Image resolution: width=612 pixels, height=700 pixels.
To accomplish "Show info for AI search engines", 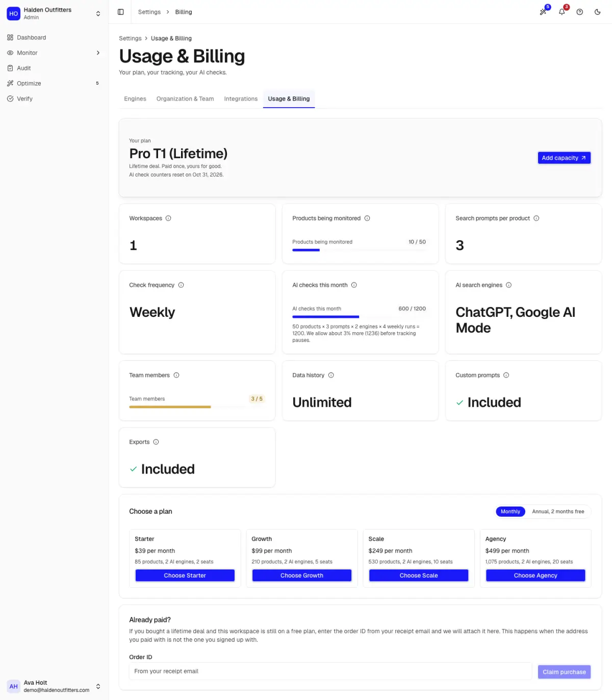I will click(x=508, y=285).
